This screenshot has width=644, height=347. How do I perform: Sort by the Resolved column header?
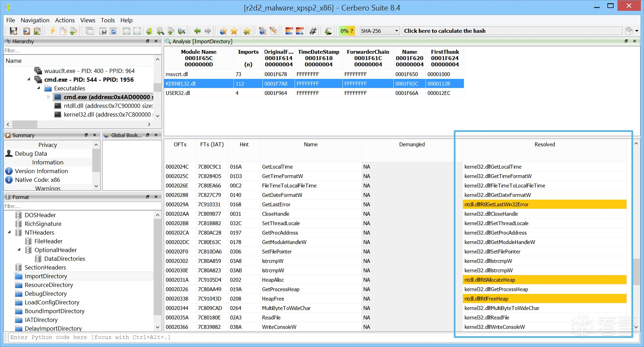(545, 145)
